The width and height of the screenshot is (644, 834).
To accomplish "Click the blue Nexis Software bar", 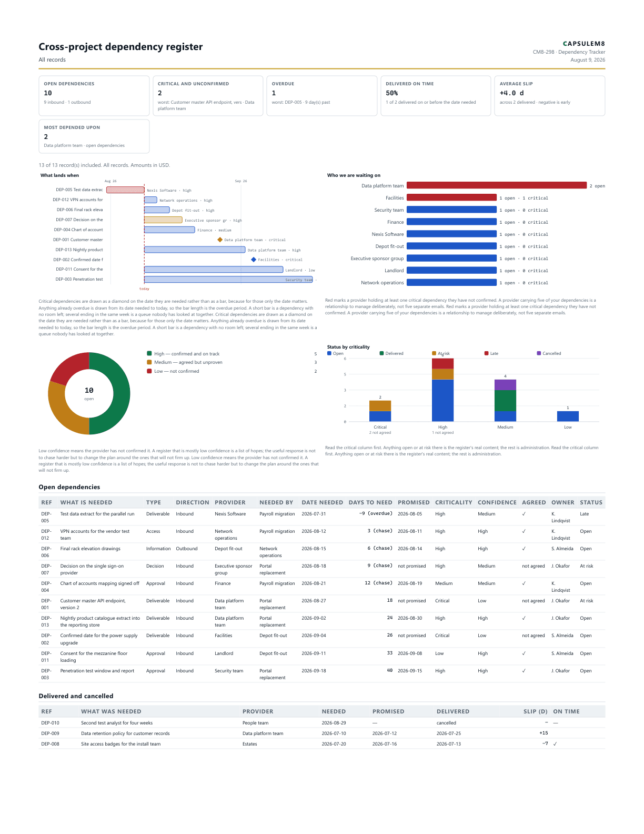I will [x=451, y=234].
